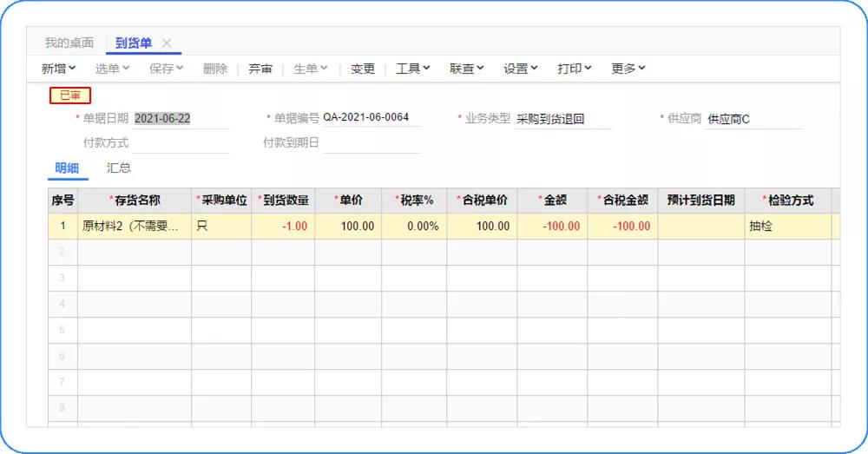Screen dimensions: 868x454
Task: Select row number 1 cell
Action: 62,226
